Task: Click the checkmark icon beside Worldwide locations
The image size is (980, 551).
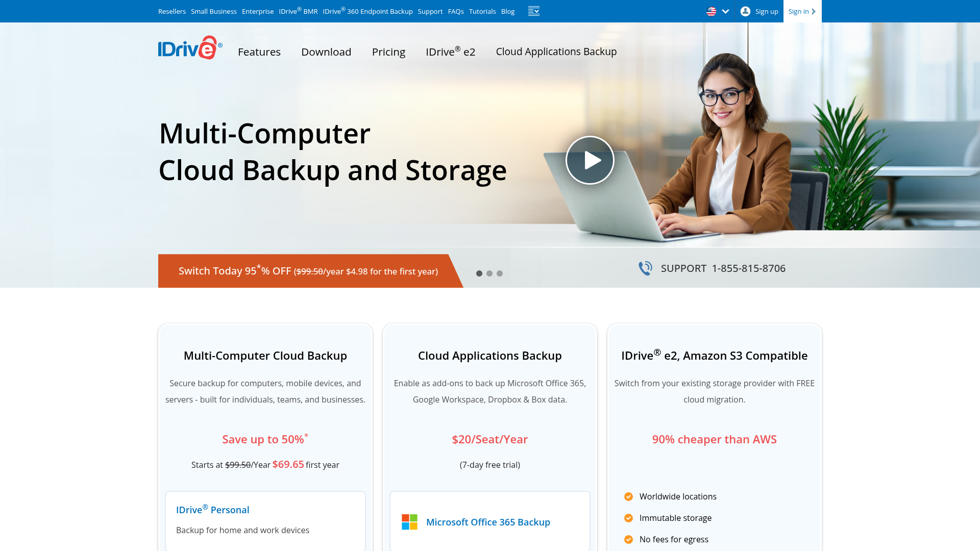Action: (628, 496)
